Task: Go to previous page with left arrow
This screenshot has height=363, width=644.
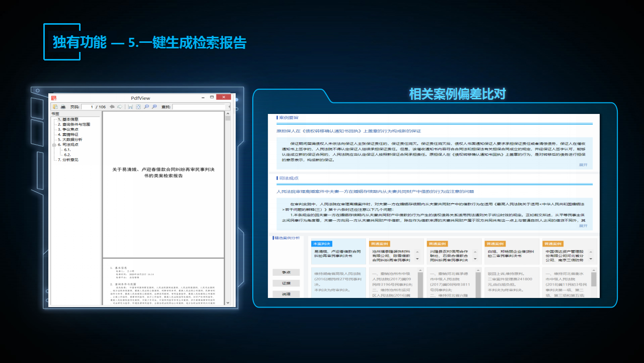Action: [x=112, y=107]
